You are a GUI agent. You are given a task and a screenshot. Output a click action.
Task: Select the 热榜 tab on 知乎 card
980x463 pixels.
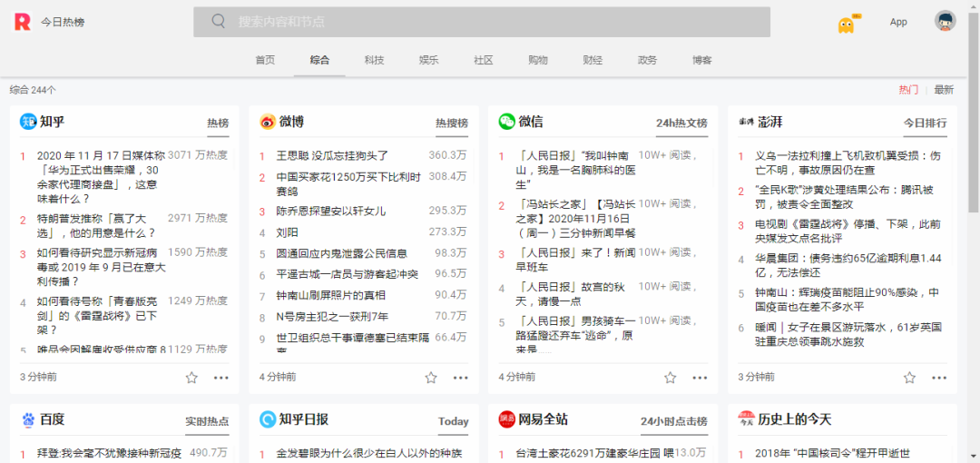(x=218, y=123)
